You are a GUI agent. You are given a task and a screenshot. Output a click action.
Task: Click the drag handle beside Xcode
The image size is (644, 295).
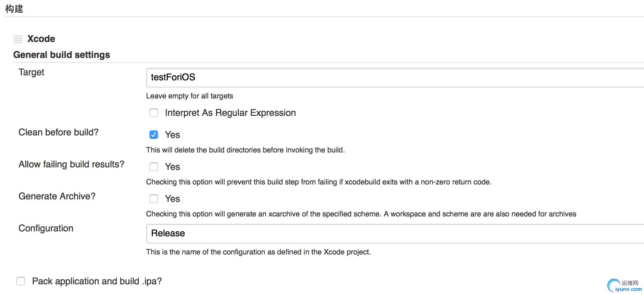18,39
